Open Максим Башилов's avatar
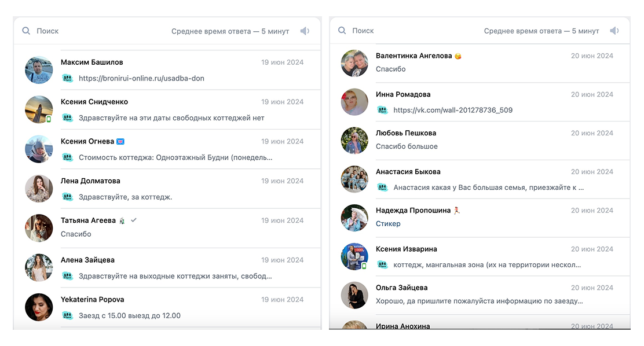644x346 pixels. [39, 70]
